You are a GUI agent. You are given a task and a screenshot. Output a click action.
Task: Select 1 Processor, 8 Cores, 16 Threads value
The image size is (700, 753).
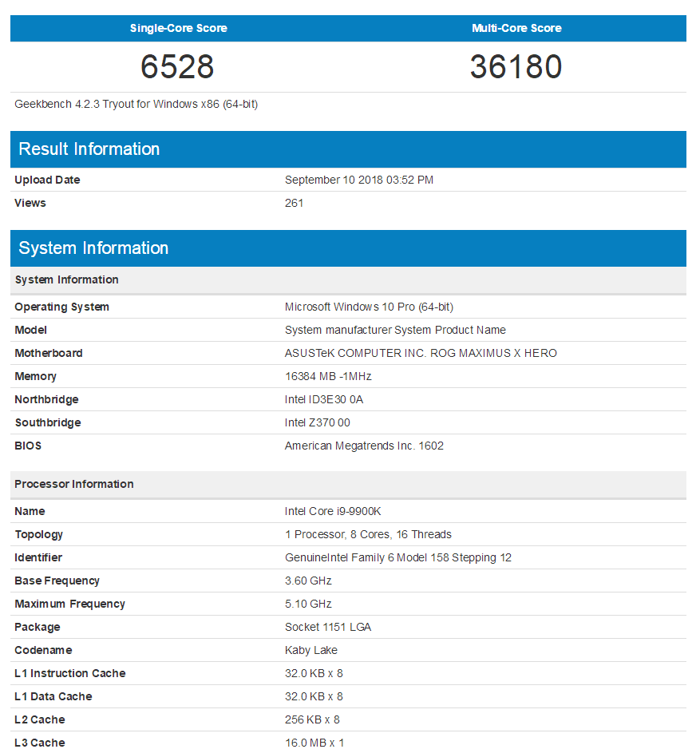click(x=368, y=534)
